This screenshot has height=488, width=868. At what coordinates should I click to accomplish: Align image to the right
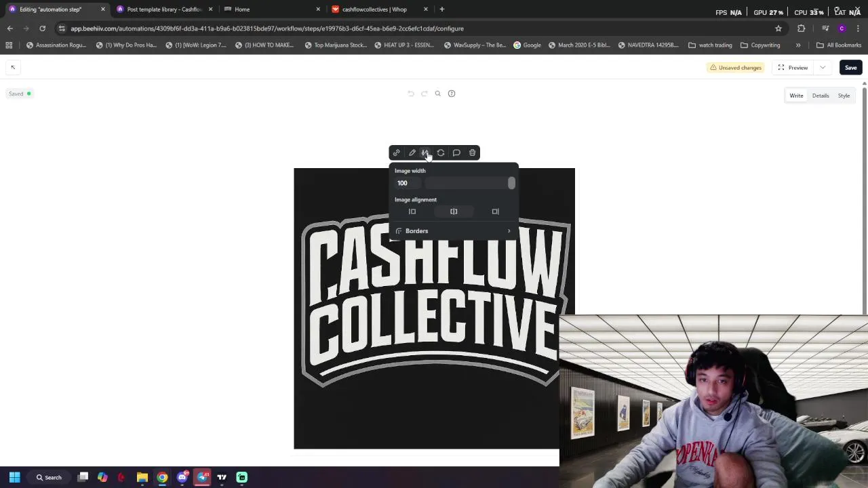point(495,211)
